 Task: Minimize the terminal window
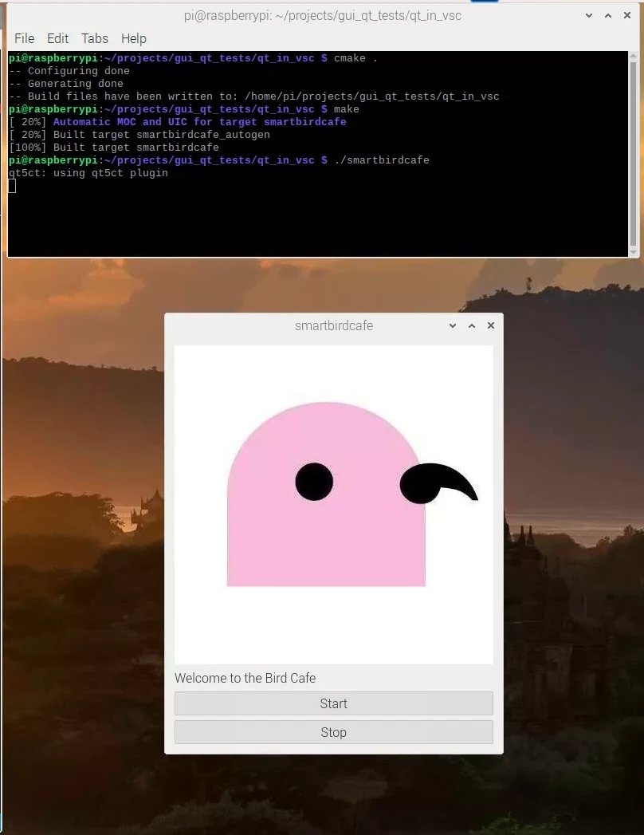pos(589,15)
